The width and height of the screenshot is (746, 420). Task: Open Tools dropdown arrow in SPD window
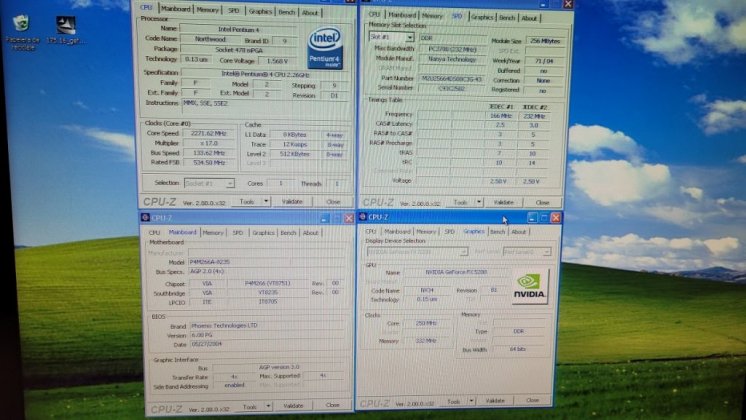pos(479,202)
